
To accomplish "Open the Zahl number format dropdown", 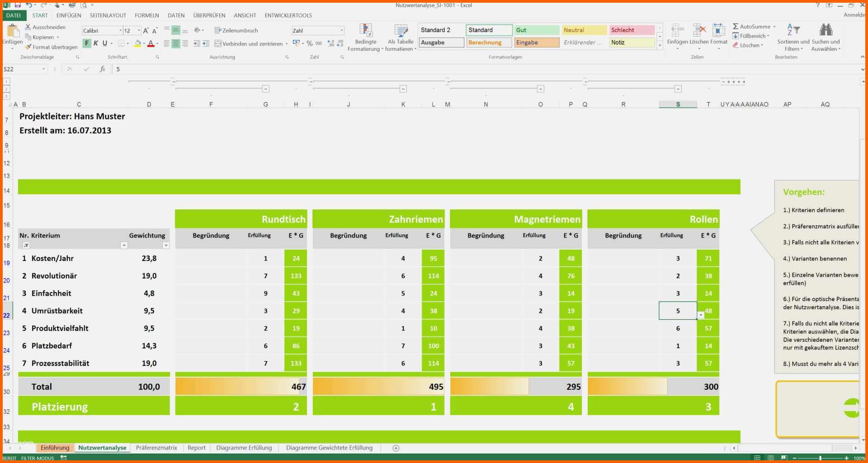I will click(x=342, y=31).
